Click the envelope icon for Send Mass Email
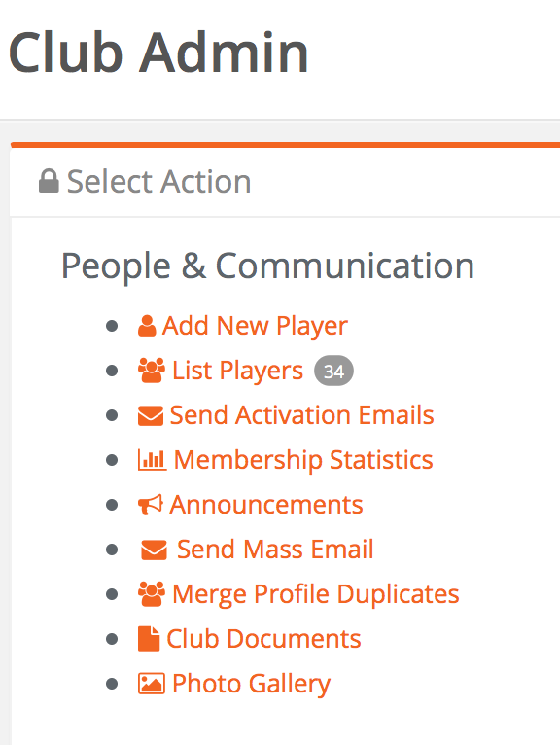The image size is (560, 745). (x=154, y=550)
